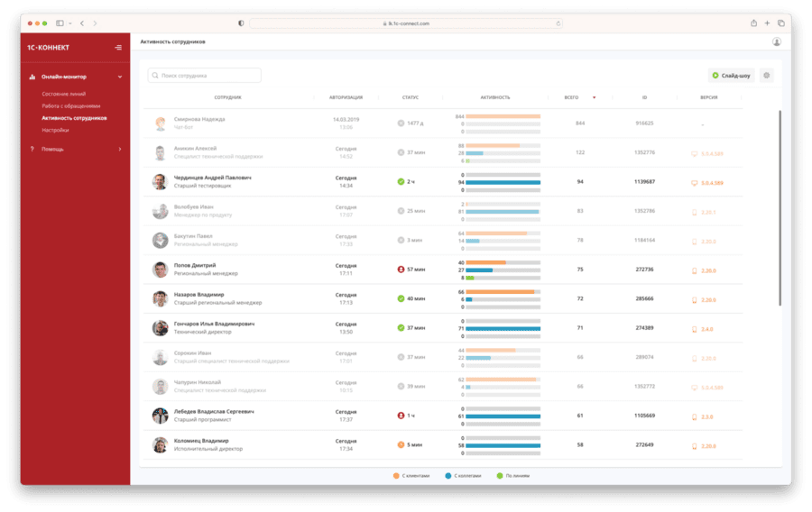Select name Волобуев Иван
Image resolution: width=812 pixels, height=512 pixels.
193,206
